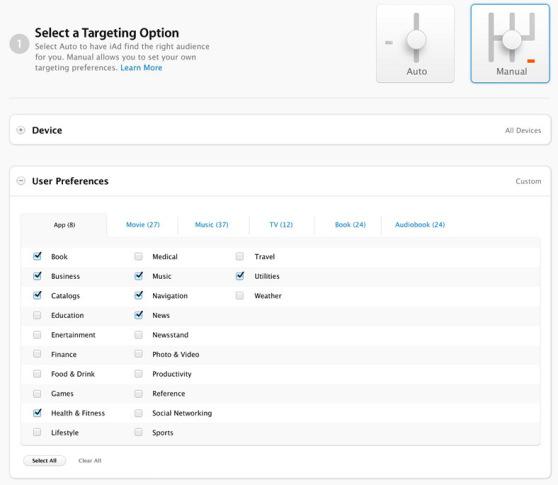Image resolution: width=558 pixels, height=485 pixels.
Task: Disable the Utilities checkbox
Action: click(x=240, y=276)
